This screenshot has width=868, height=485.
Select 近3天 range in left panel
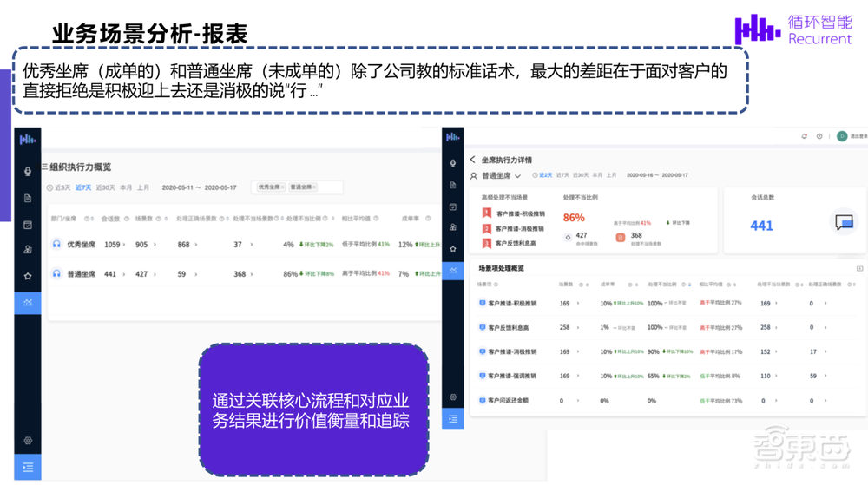[62, 187]
